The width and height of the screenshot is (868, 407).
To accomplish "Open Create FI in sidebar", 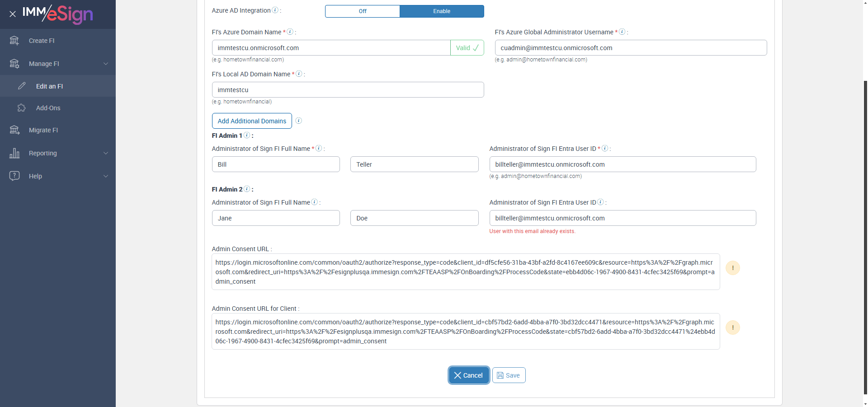I will tap(42, 41).
